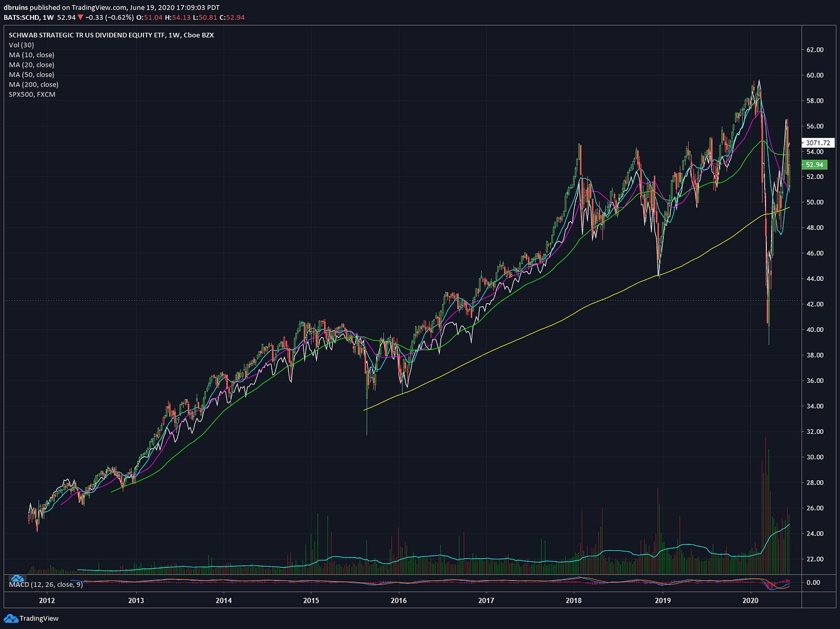Viewport: 840px width, 629px height.
Task: Click the red down-arrow price change indicator
Action: pos(80,17)
